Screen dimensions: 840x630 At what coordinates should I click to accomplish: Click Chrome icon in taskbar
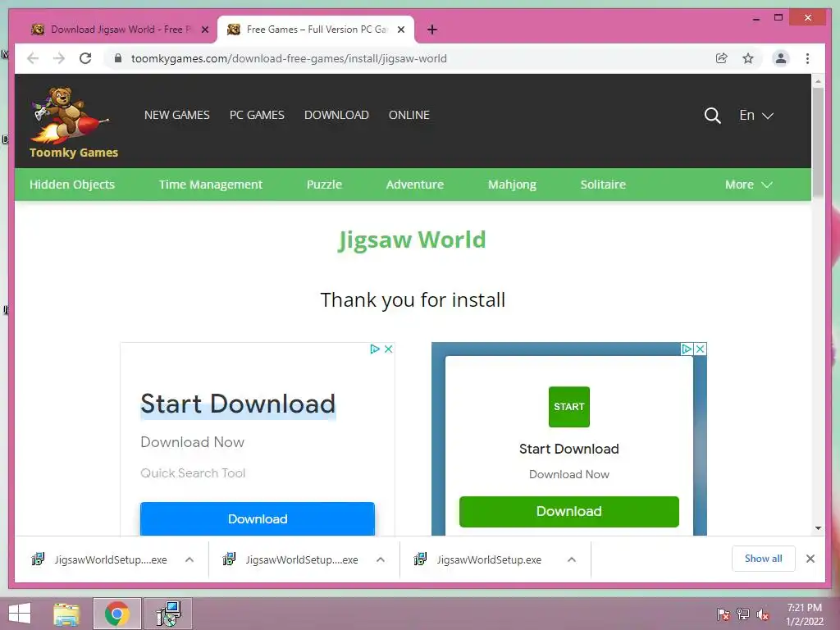tap(116, 614)
